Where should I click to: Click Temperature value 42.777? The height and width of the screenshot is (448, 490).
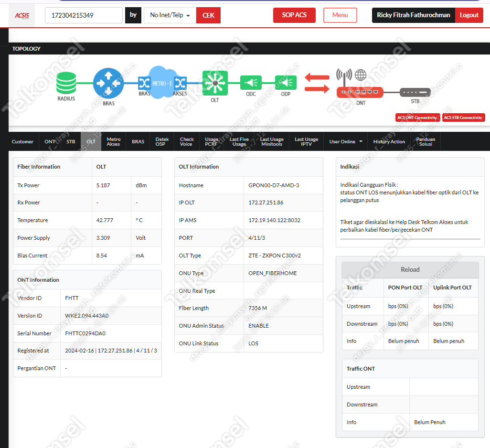pyautogui.click(x=105, y=220)
